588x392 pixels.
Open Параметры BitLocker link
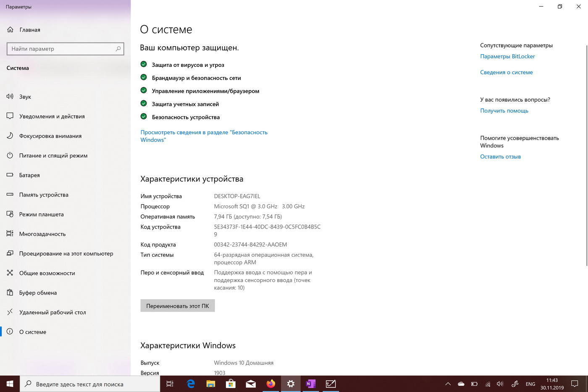coord(507,56)
